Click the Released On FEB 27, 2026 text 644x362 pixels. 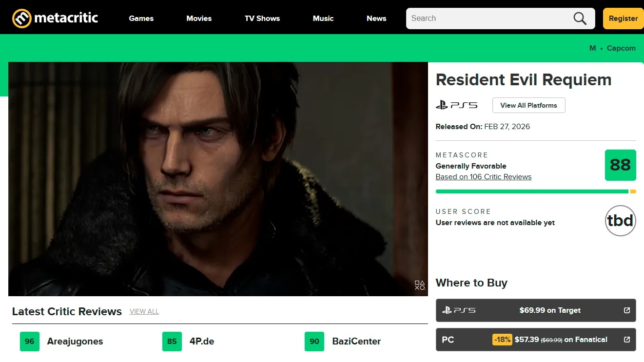click(x=483, y=127)
